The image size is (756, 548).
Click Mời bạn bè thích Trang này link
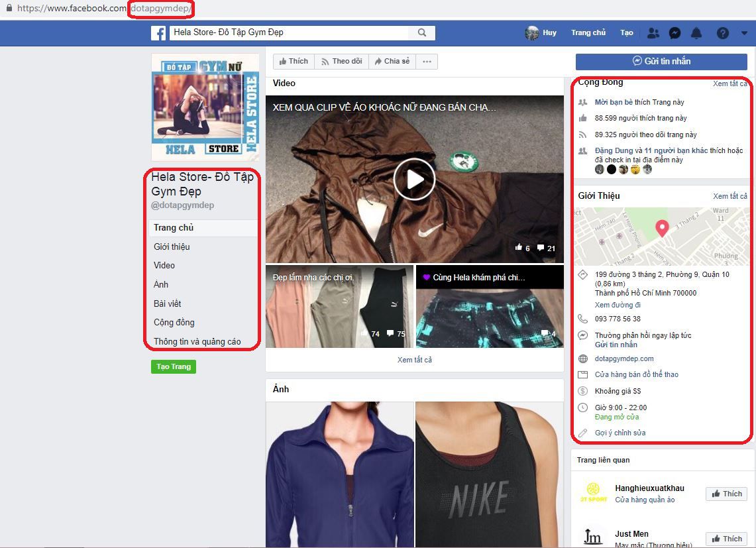pyautogui.click(x=639, y=102)
